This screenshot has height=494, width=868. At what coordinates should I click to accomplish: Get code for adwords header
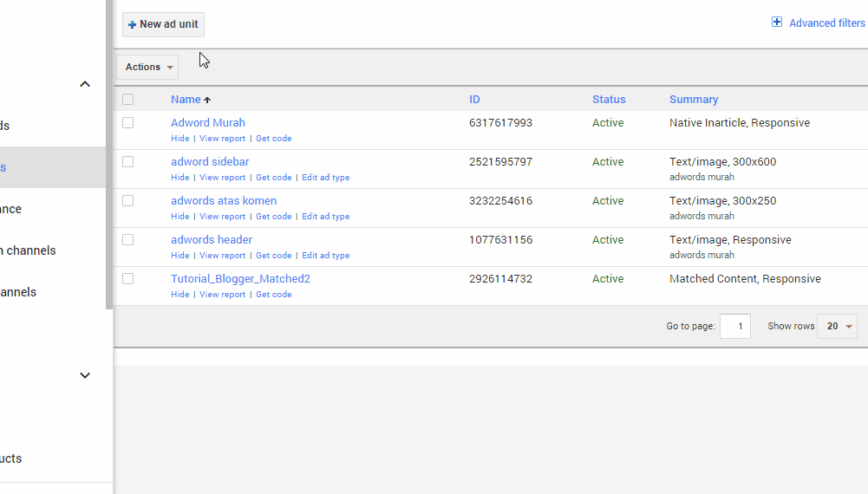click(273, 256)
